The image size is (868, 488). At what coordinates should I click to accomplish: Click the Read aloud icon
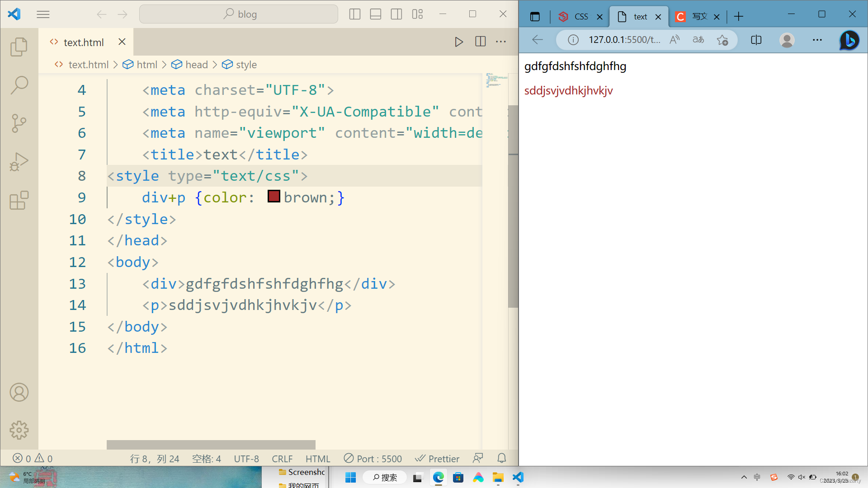(x=675, y=40)
